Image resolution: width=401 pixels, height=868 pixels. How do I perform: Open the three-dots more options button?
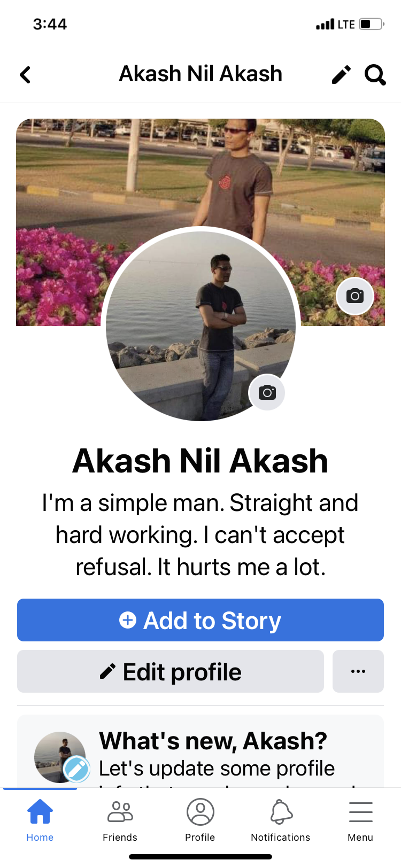click(358, 671)
